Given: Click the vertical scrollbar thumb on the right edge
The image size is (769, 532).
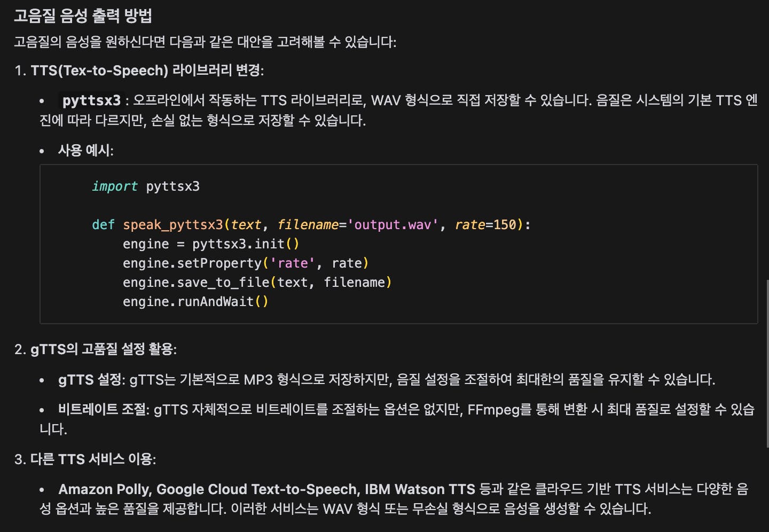Looking at the screenshot, I should tap(767, 363).
